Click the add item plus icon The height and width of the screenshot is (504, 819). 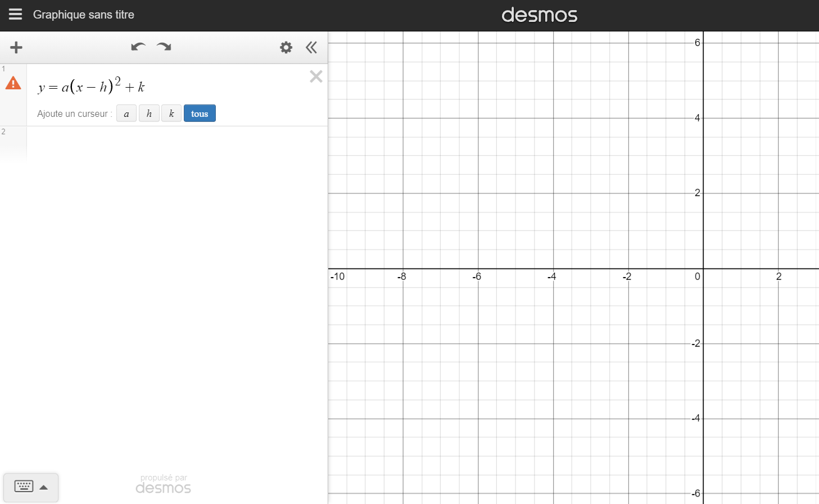point(16,48)
